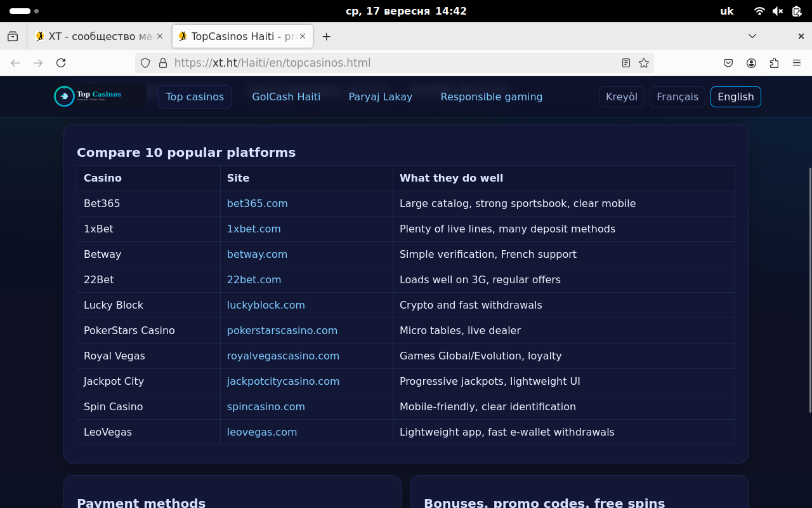Open the royalvegascasino.com link
Image resolution: width=812 pixels, height=508 pixels.
click(283, 356)
